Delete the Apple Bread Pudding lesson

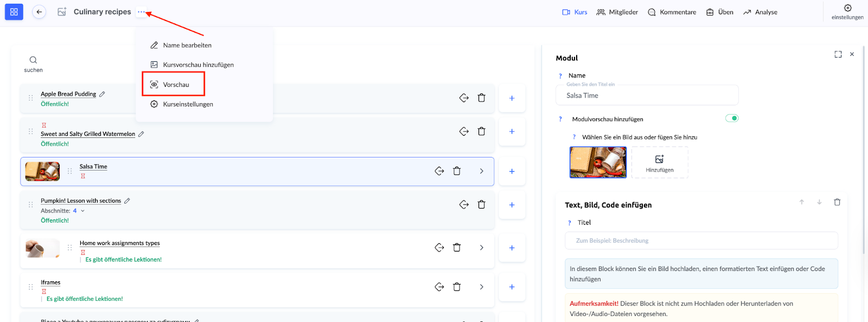(481, 98)
